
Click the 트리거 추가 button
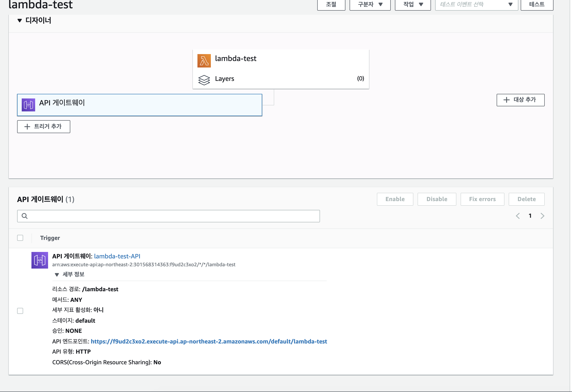(43, 126)
